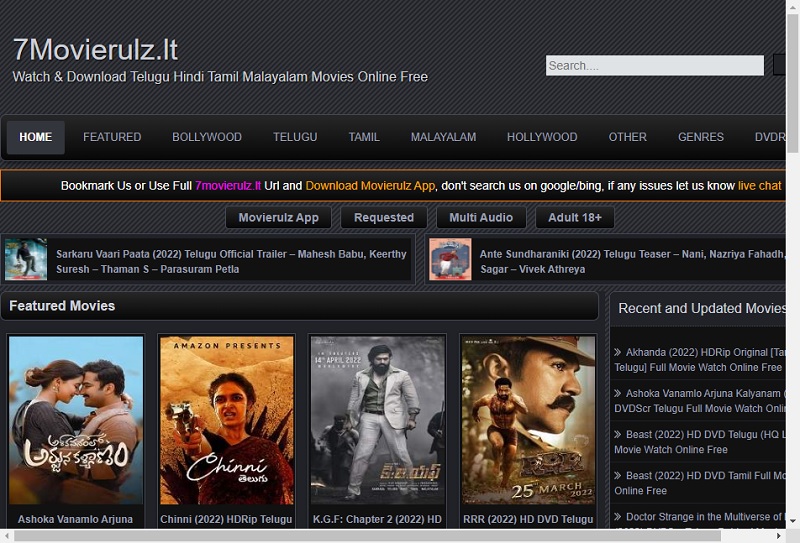Image resolution: width=800 pixels, height=543 pixels.
Task: Open the HOME menu tab
Action: click(36, 137)
